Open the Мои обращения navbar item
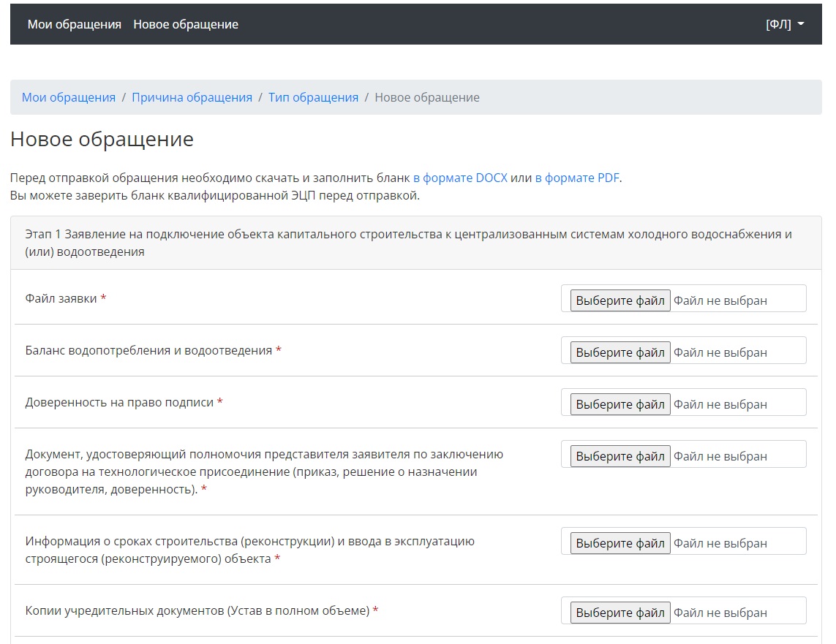Image resolution: width=836 pixels, height=644 pixels. (74, 24)
